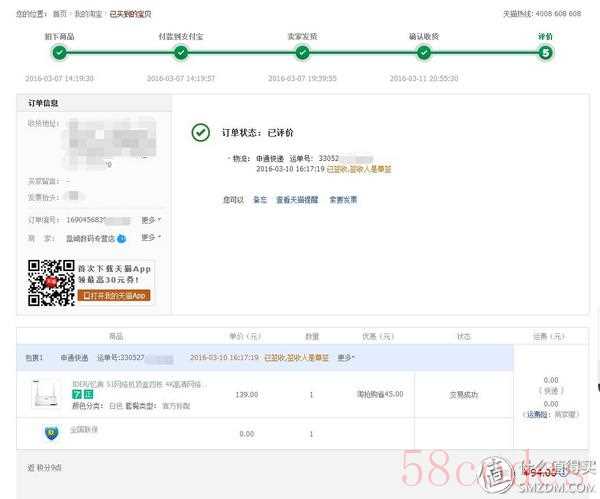Image resolution: width=600 pixels, height=499 pixels.
Task: Open the 查看天猫提醒 link
Action: [297, 199]
